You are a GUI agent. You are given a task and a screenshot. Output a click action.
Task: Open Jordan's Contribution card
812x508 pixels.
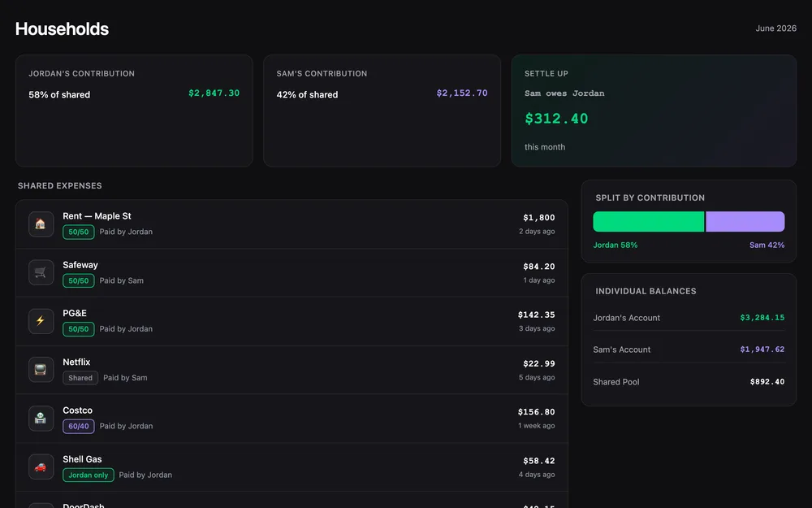pyautogui.click(x=134, y=111)
